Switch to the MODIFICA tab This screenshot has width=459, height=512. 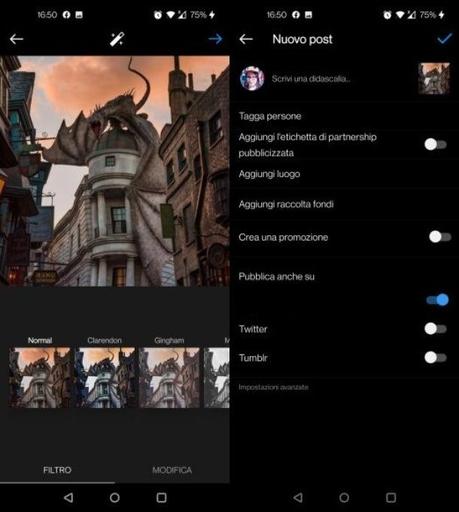click(x=172, y=470)
